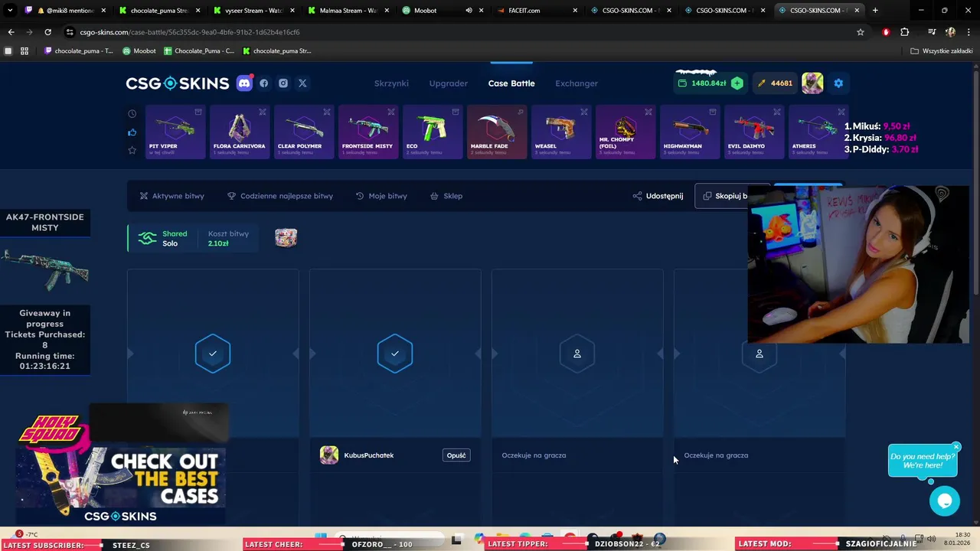980x551 pixels.
Task: Click the case thumbnail next to battle cost
Action: click(286, 238)
